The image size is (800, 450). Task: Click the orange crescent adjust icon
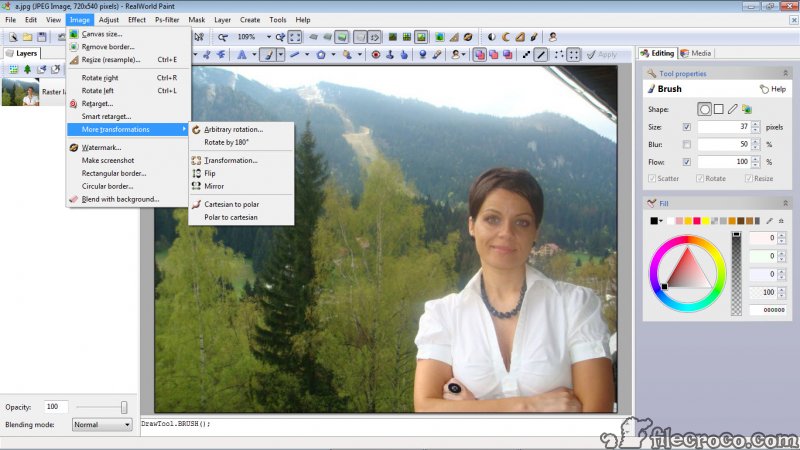[x=506, y=37]
